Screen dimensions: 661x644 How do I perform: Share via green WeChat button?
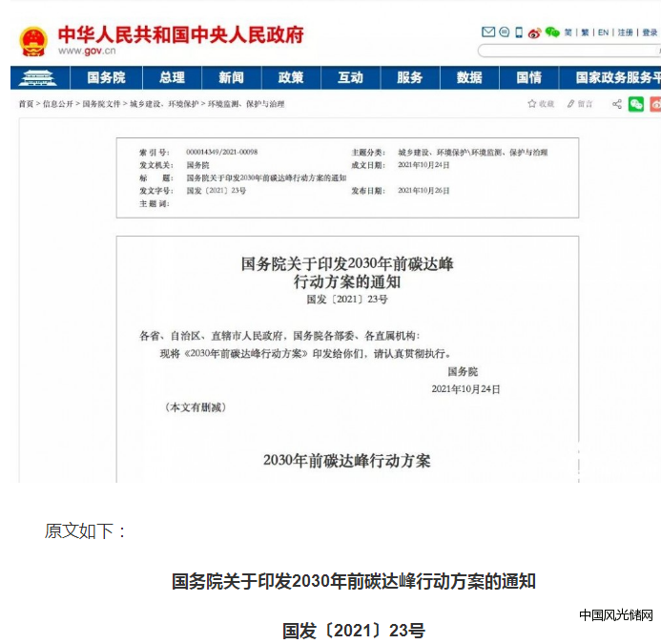click(x=635, y=104)
